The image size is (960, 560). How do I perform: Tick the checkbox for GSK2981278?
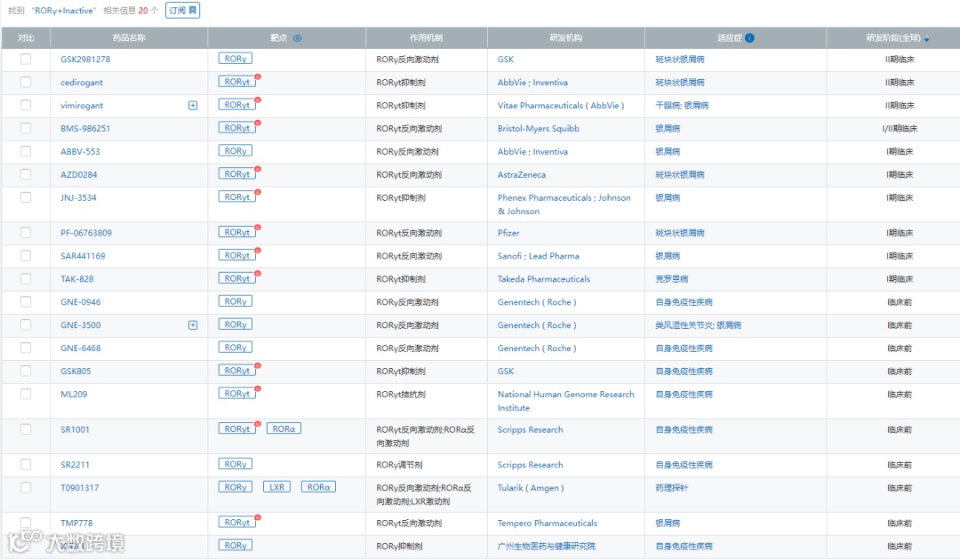(26, 59)
